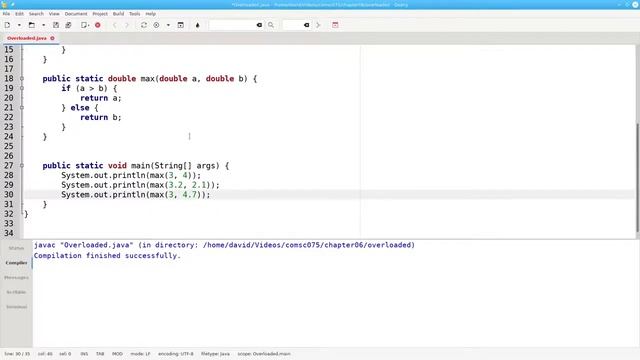640x360 pixels.
Task: Reload the current file from disk
Action: [85, 25]
